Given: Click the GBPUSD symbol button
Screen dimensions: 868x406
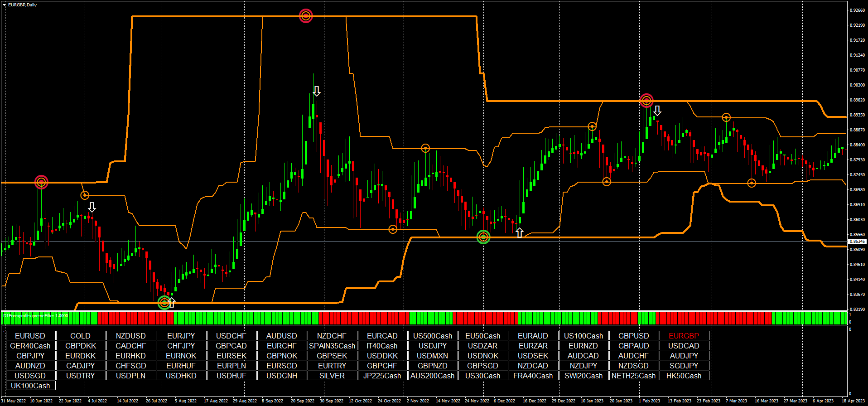Looking at the screenshot, I should (633, 336).
